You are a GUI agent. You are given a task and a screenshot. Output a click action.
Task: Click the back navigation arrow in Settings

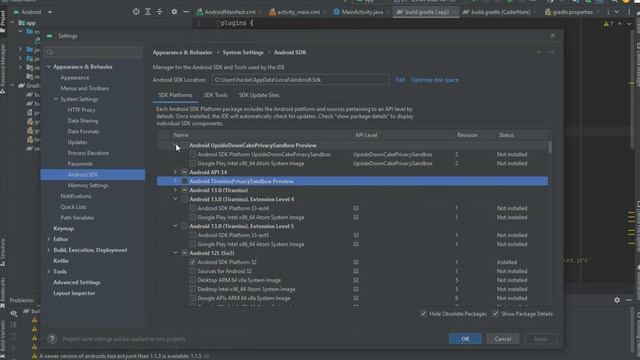[540, 52]
